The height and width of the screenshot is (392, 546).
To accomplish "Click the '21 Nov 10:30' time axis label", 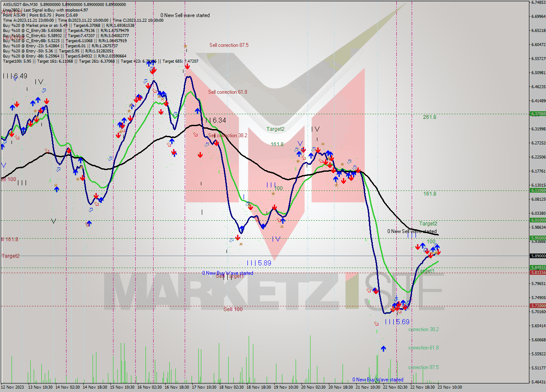I will click(x=368, y=387).
